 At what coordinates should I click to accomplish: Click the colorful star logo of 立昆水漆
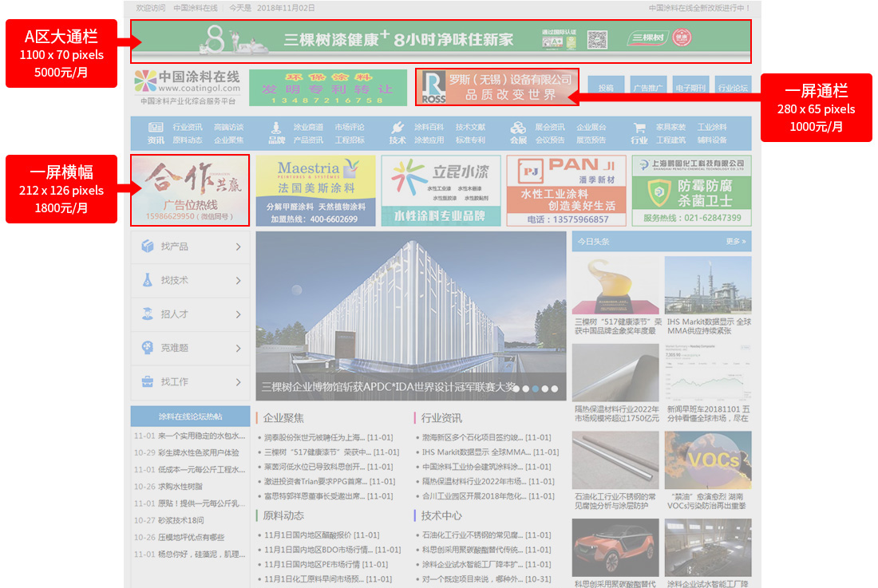[408, 177]
